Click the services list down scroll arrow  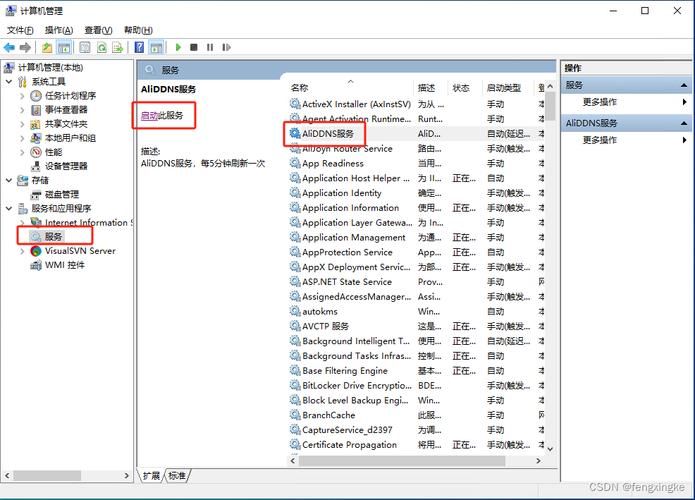click(550, 449)
